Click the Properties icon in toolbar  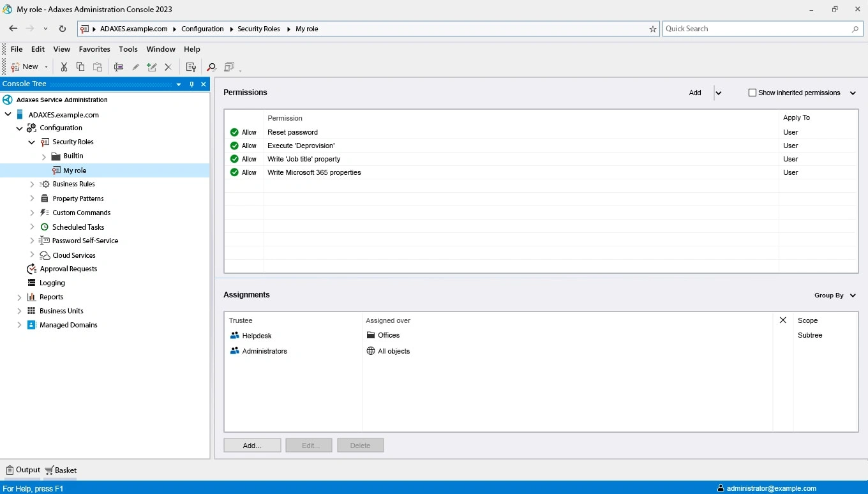click(x=190, y=67)
